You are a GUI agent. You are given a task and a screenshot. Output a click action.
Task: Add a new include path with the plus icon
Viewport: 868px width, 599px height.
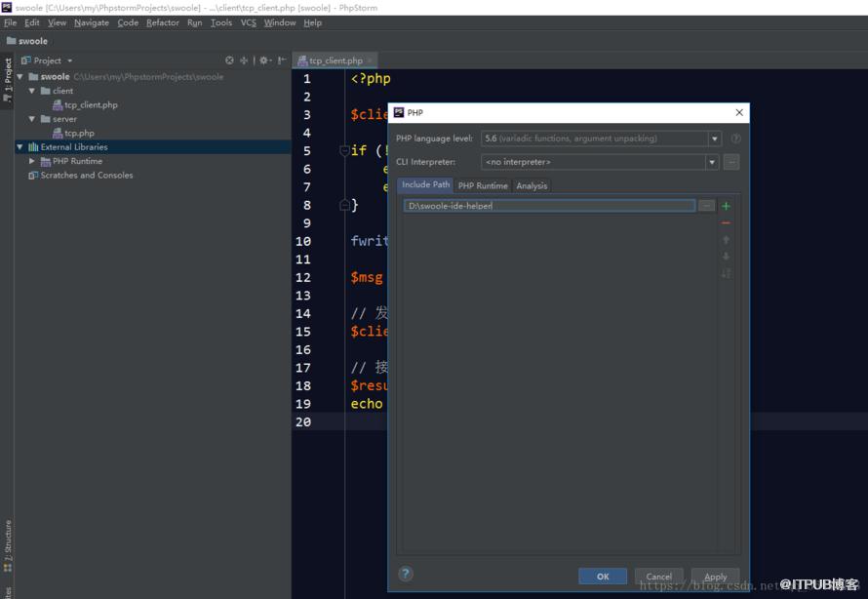pyautogui.click(x=726, y=206)
